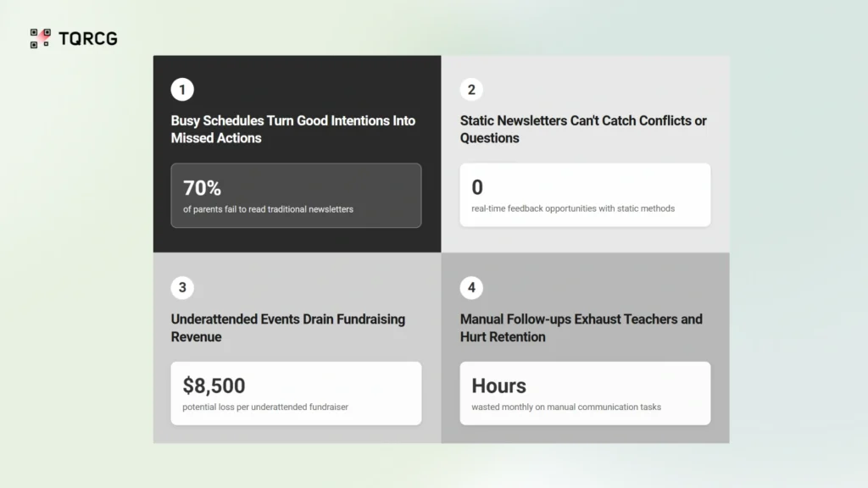Click the parents fail to read caption
Screen dimensions: 868x488
[268, 209]
